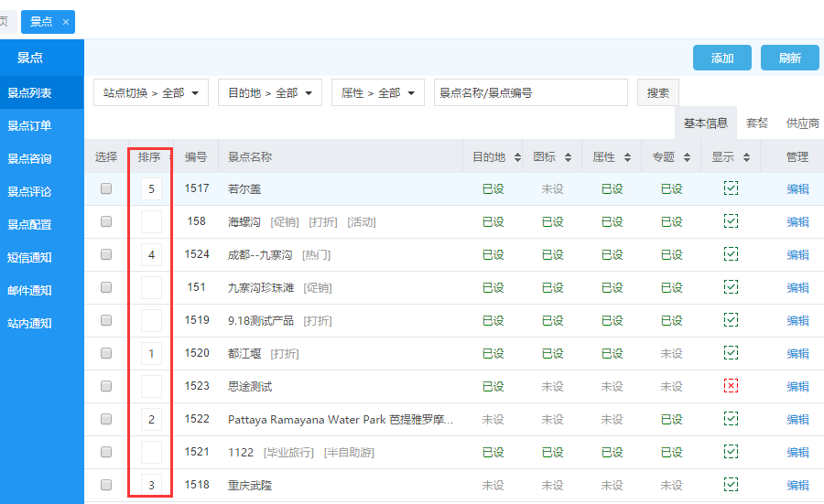Sort by 属性 column arrows
This screenshot has height=504, width=824.
tap(627, 157)
